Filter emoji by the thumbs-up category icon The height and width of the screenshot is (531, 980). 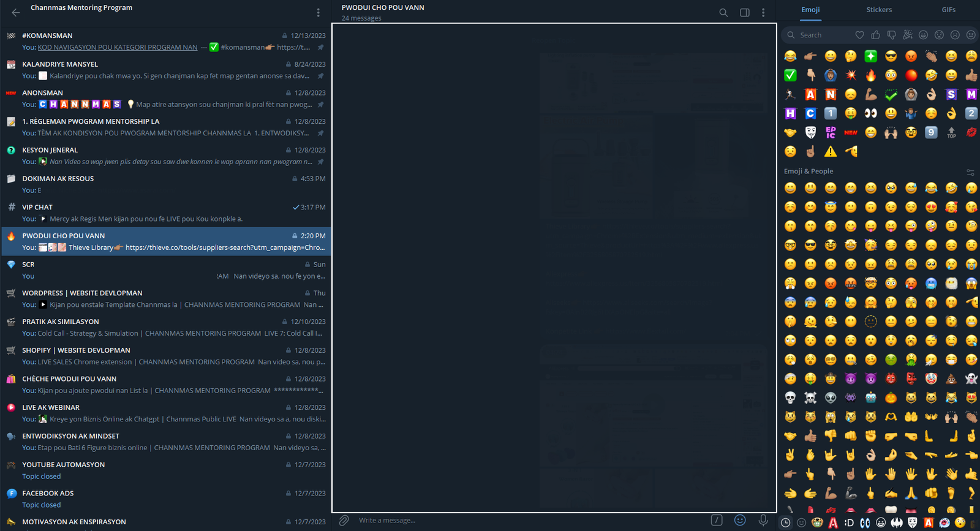876,36
